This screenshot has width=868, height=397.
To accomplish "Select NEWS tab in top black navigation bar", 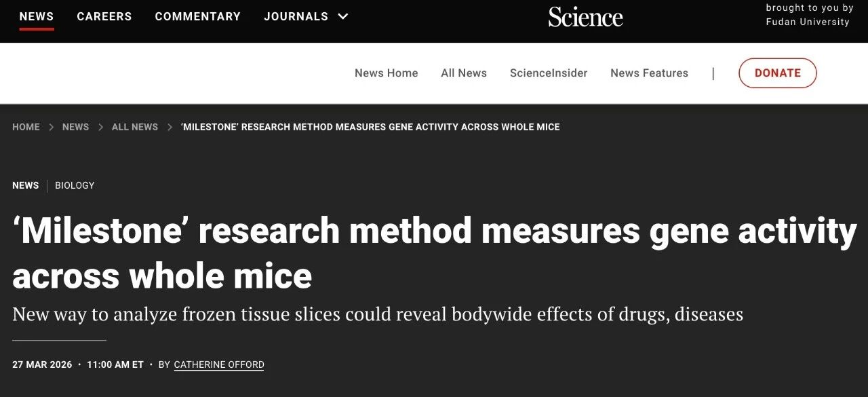I will coord(37,16).
